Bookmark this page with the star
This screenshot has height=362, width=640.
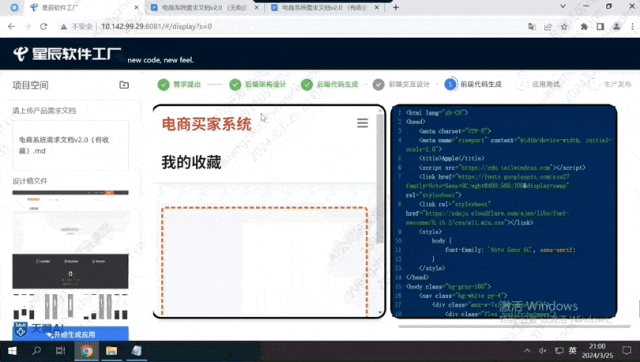click(x=564, y=27)
